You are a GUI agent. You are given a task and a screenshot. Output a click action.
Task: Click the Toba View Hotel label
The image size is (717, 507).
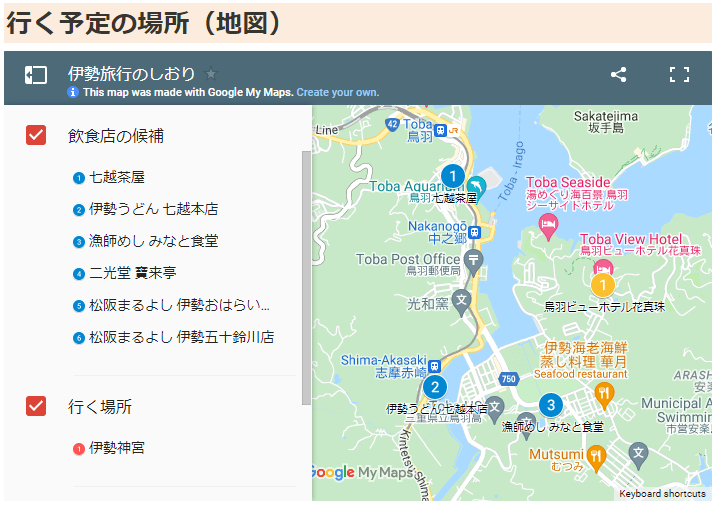tap(640, 245)
